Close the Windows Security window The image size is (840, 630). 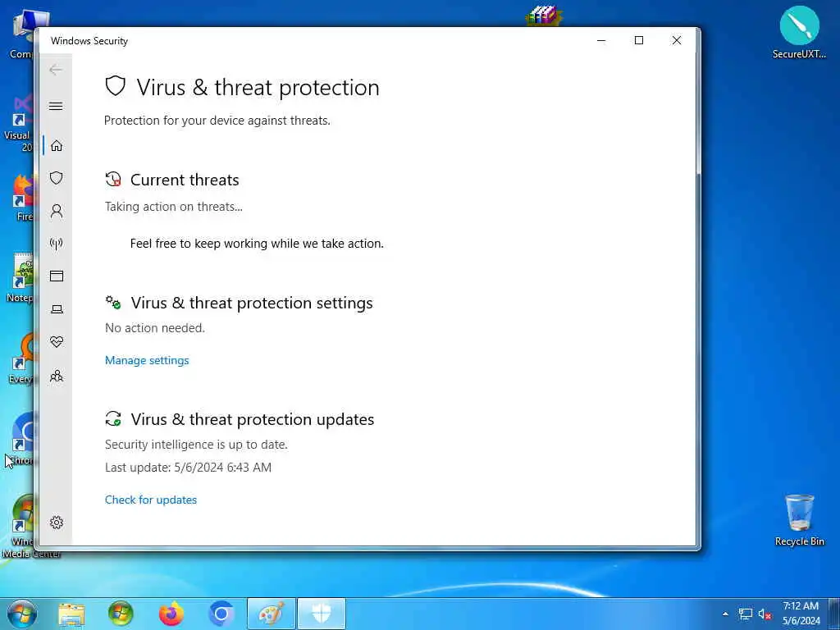pos(677,40)
